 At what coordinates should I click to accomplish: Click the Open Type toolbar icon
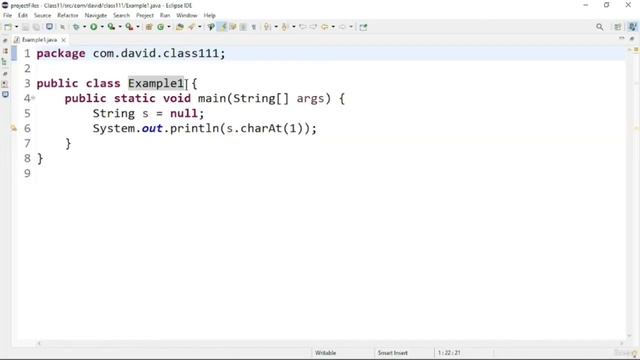(180, 27)
